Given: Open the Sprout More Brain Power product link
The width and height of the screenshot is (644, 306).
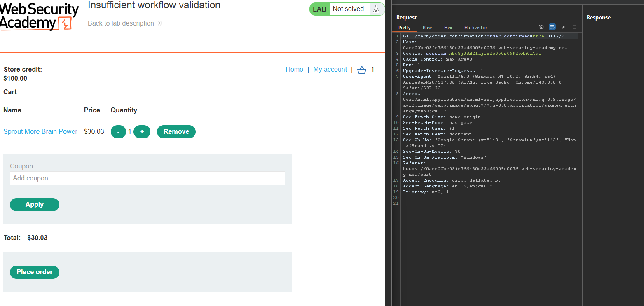Looking at the screenshot, I should click(x=40, y=132).
